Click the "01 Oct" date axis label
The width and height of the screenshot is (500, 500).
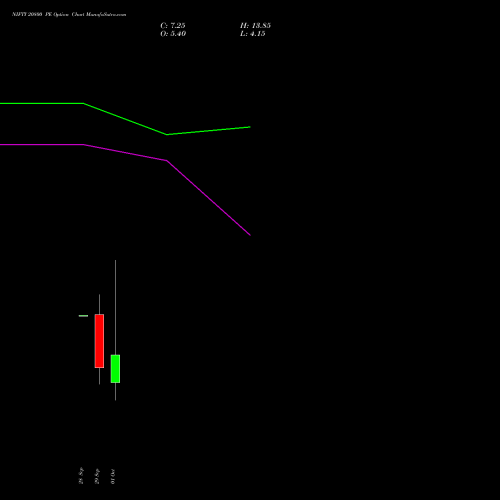click(x=113, y=476)
